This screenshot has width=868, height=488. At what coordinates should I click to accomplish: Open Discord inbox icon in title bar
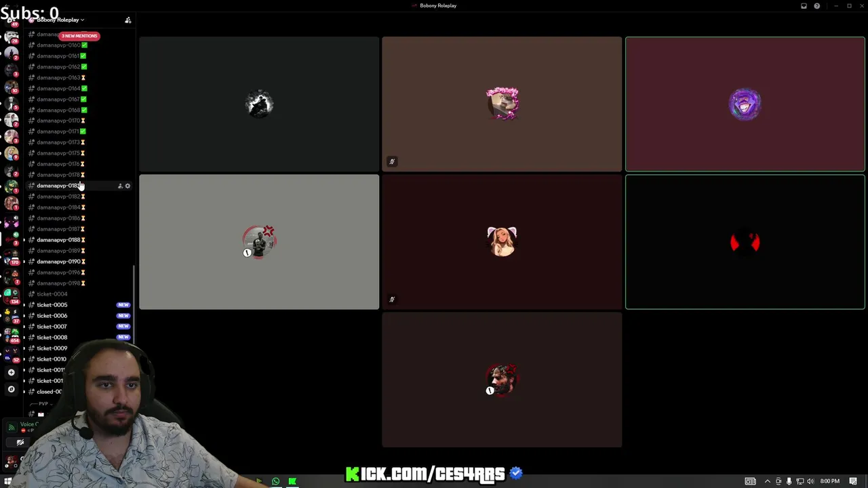pyautogui.click(x=804, y=6)
